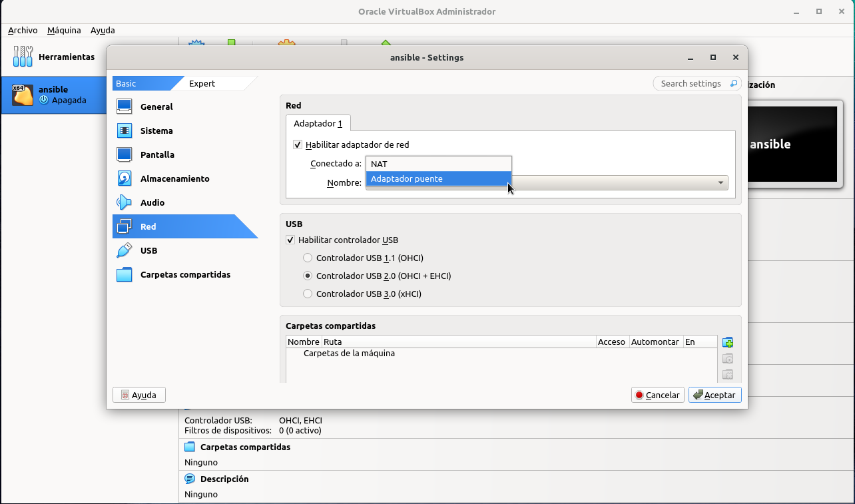
Task: Click the Aceptar button
Action: point(714,395)
